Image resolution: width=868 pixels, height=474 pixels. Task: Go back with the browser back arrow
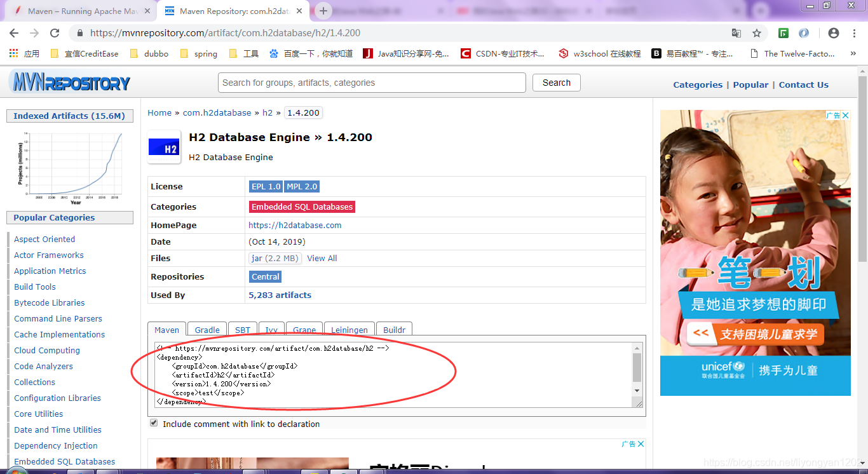(x=14, y=33)
